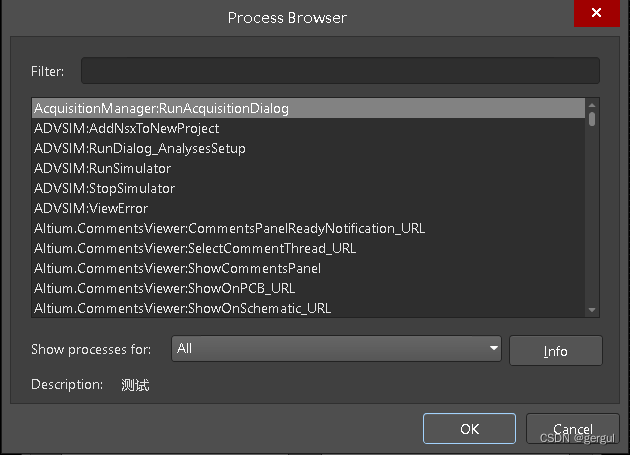Choose Altium.CommentsViewer:SelectCommentThread_URL
This screenshot has height=455, width=630.
308,248
